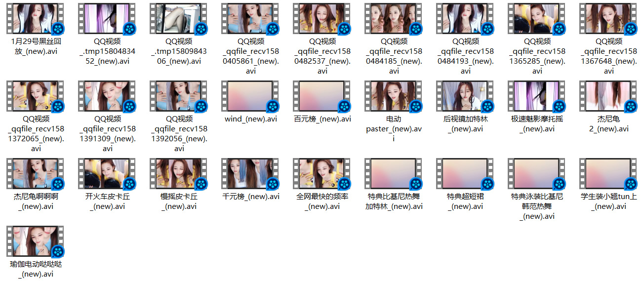
Task: Pick the 极速魅影摩托摇_(new).avi video icon
Action: (536, 96)
